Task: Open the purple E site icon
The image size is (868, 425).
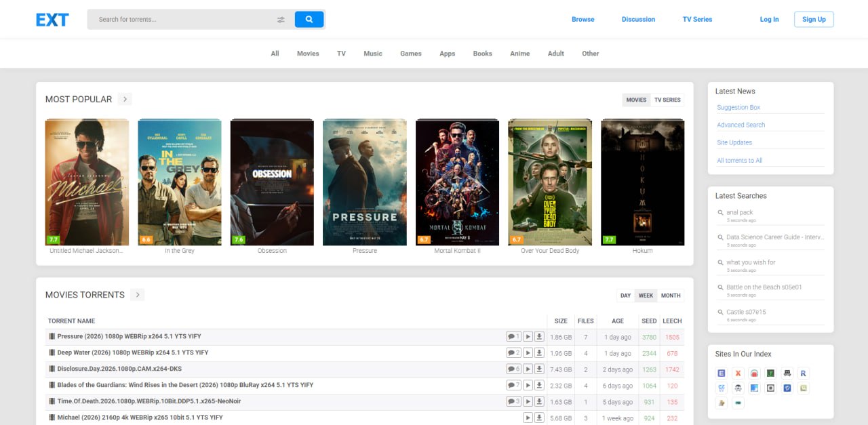Action: (722, 373)
